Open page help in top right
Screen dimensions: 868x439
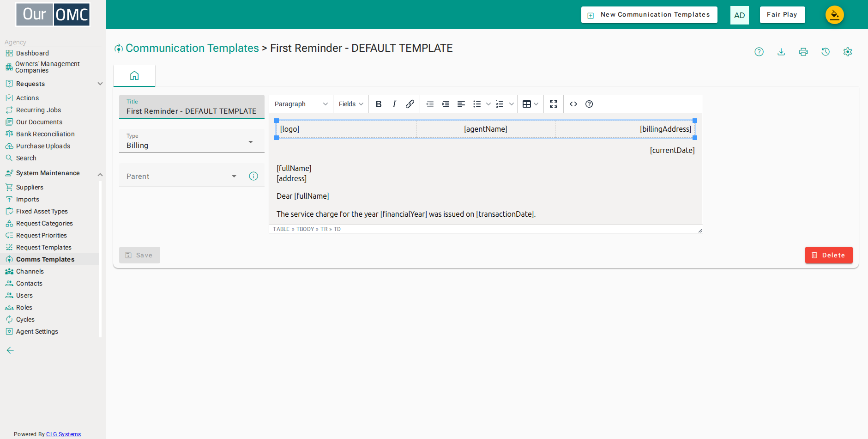click(x=759, y=52)
